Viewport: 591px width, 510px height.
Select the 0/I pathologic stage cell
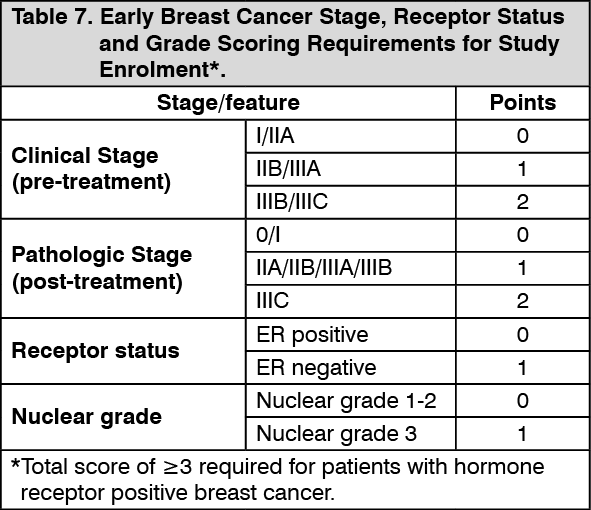[x=351, y=235]
